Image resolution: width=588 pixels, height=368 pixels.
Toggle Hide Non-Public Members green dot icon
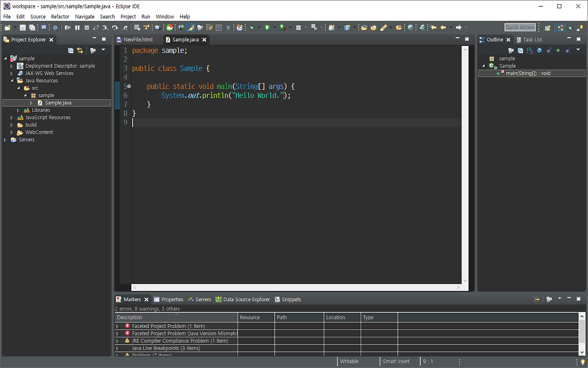click(558, 50)
